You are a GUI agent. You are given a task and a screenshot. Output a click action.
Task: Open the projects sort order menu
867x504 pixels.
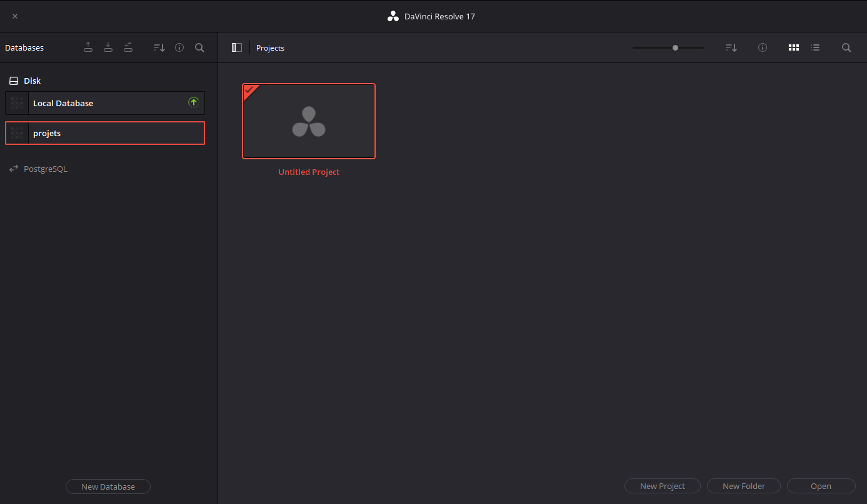pyautogui.click(x=731, y=47)
